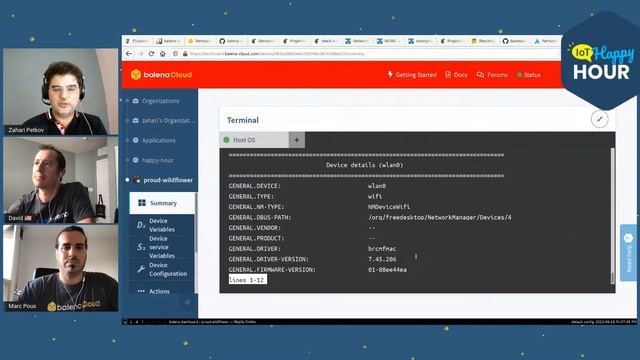The width and height of the screenshot is (640, 360).
Task: Select the Host OS terminal tab
Action: pyautogui.click(x=254, y=140)
